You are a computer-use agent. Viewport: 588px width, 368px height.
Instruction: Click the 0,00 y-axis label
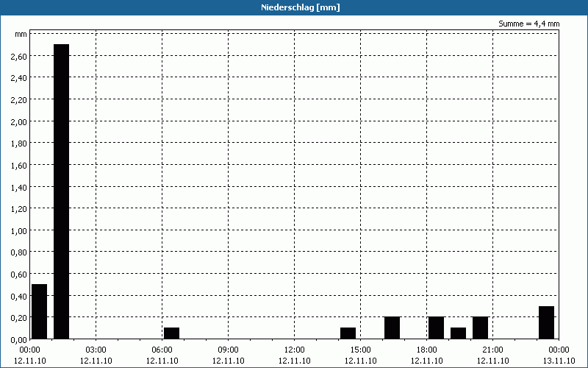(x=19, y=339)
